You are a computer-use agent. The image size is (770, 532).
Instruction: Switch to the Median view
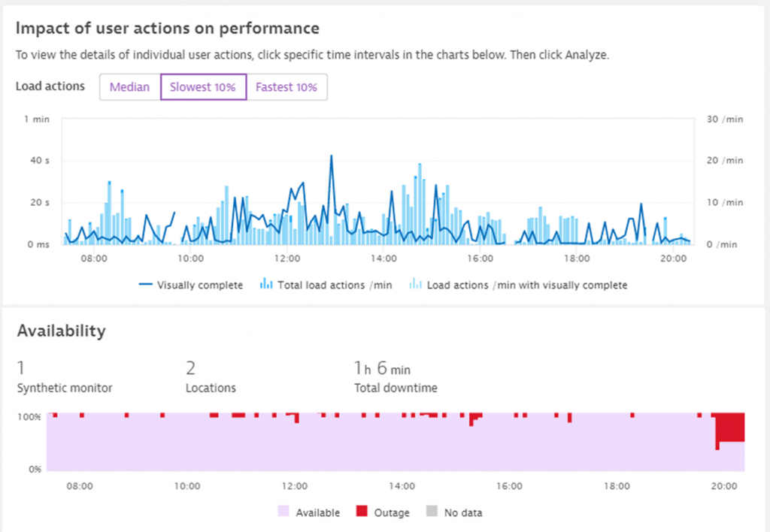(x=129, y=86)
